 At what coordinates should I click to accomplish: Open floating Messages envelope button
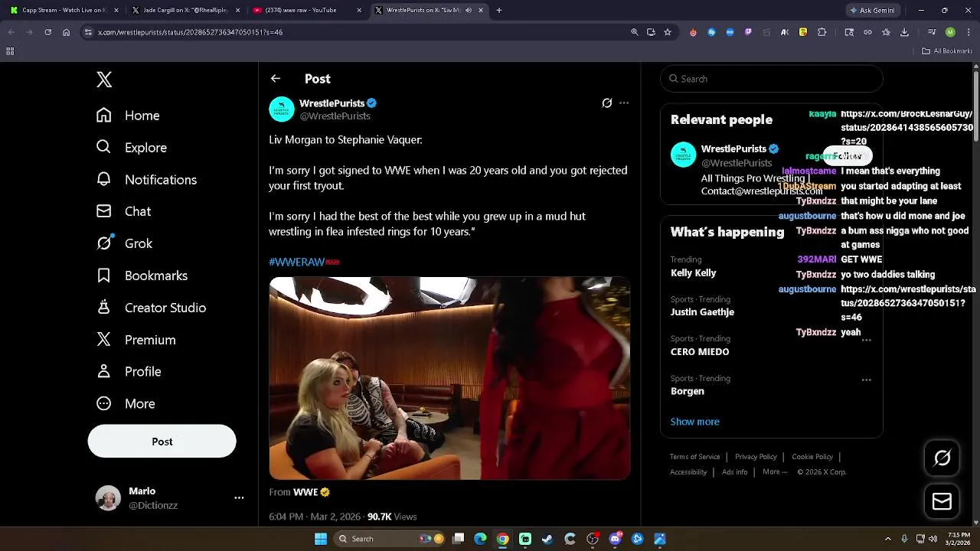pyautogui.click(x=942, y=501)
